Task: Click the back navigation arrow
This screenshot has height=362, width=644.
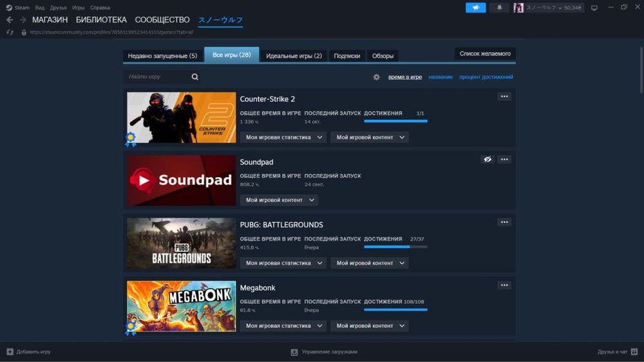Action: (x=10, y=20)
